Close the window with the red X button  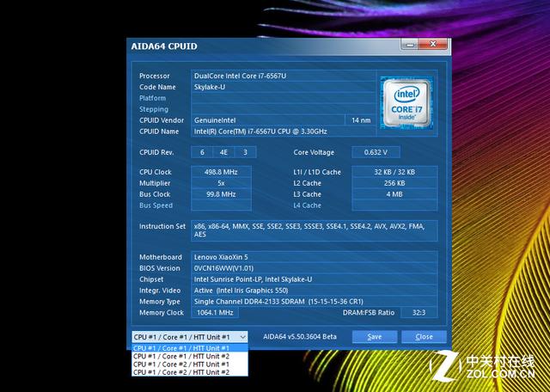pos(433,44)
